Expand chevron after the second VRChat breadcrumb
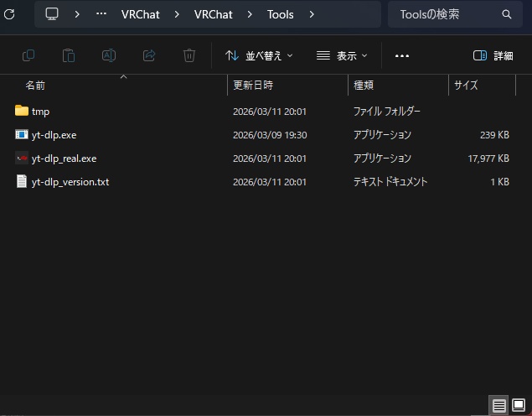 [250, 14]
